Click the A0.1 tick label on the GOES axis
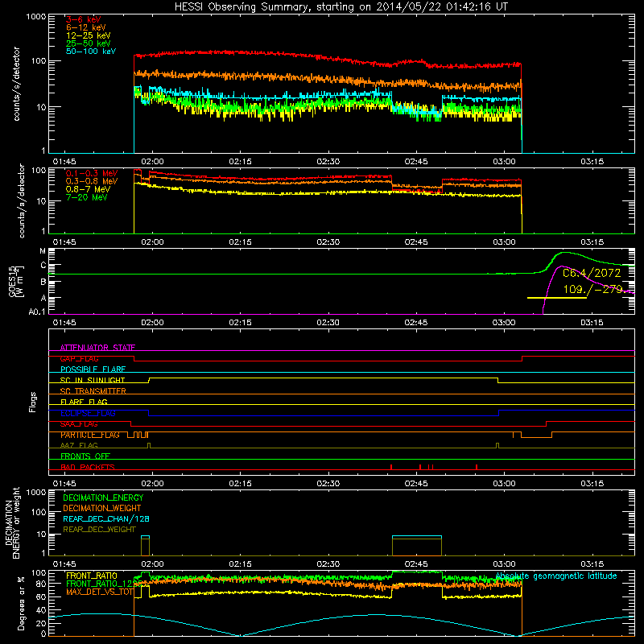 (37, 312)
